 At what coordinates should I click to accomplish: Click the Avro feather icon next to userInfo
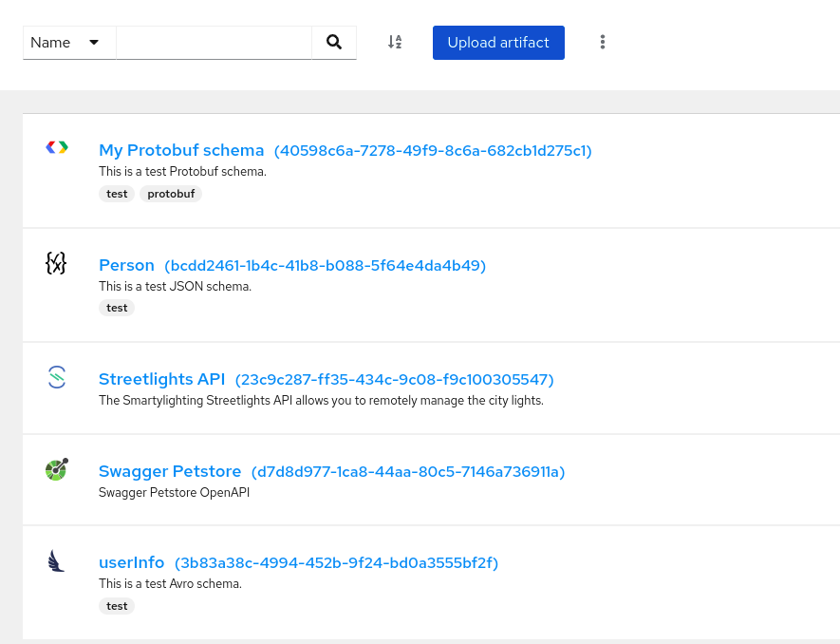pyautogui.click(x=56, y=560)
